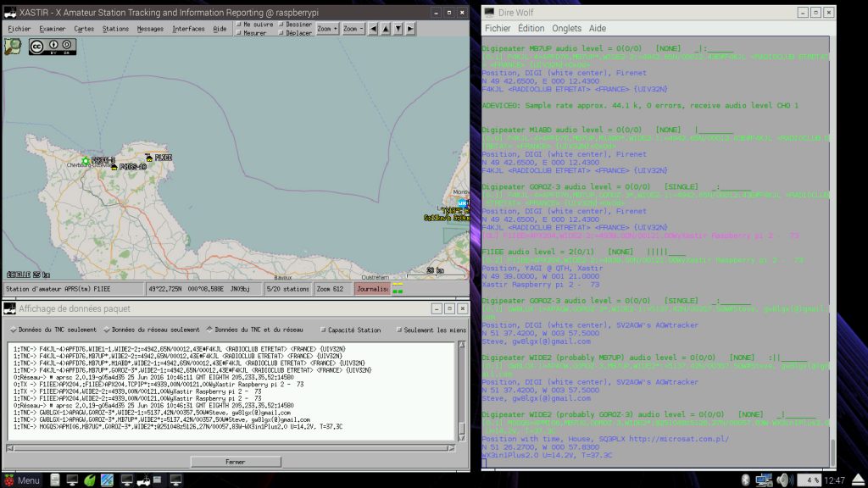Click the pan-up arrow in Xastir toolbar

coord(387,28)
